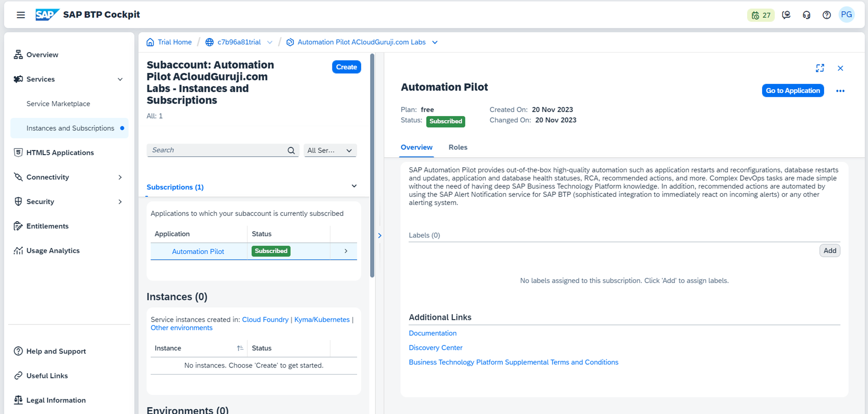The width and height of the screenshot is (868, 414).
Task: Switch to the Roles tab
Action: [458, 147]
